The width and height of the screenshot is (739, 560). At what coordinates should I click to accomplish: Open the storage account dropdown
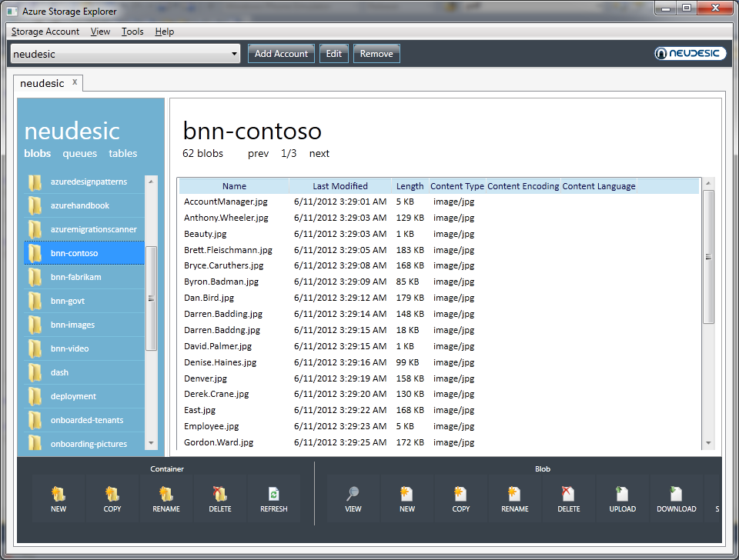click(235, 54)
